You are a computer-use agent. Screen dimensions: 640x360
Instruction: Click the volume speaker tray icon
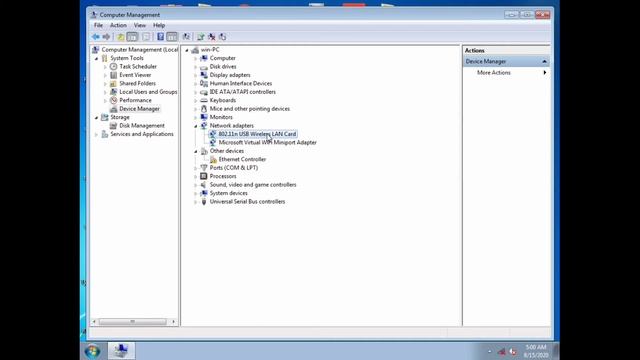[x=513, y=352]
